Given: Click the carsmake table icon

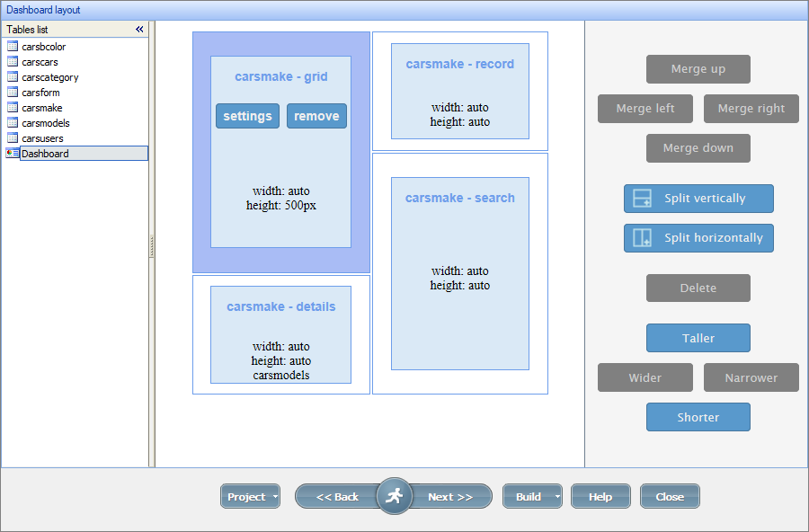Looking at the screenshot, I should point(13,107).
